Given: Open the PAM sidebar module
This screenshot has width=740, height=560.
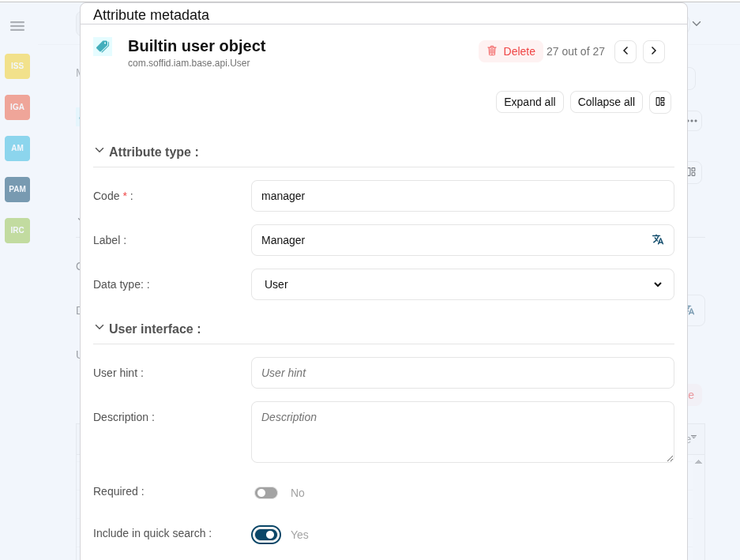Looking at the screenshot, I should pyautogui.click(x=17, y=190).
